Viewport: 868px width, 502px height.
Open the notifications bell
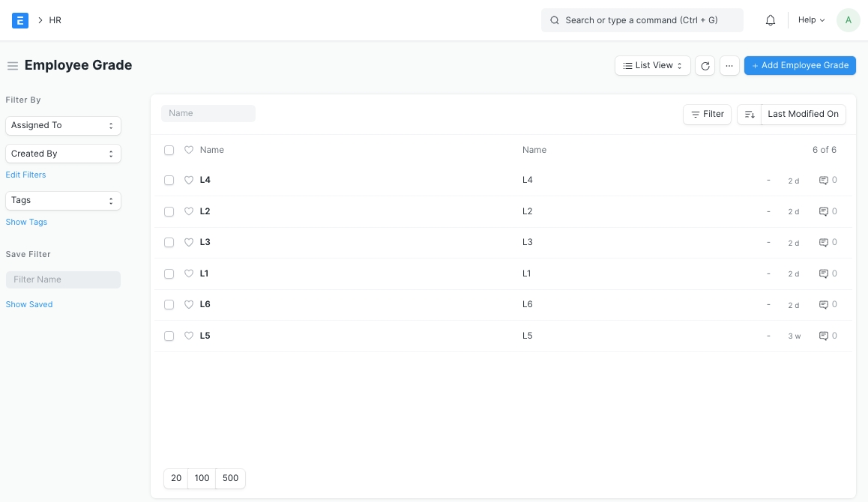pos(770,20)
